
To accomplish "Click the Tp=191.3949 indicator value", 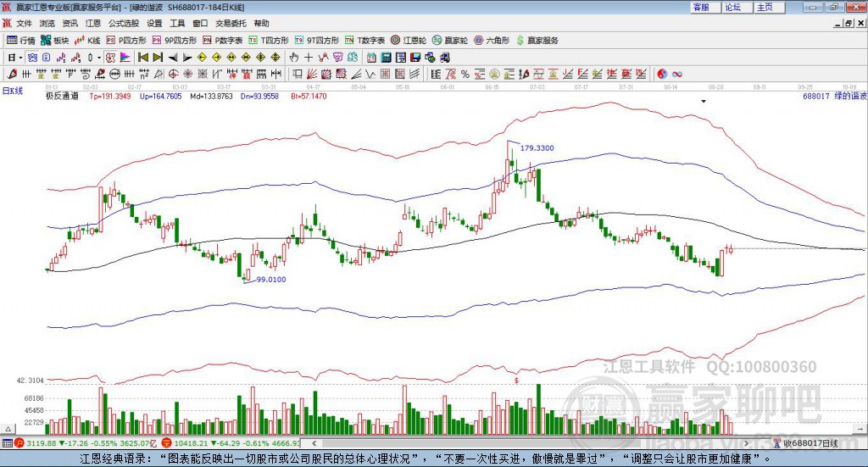I will click(x=110, y=96).
